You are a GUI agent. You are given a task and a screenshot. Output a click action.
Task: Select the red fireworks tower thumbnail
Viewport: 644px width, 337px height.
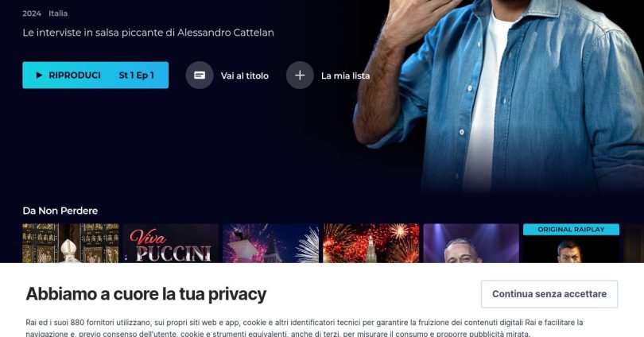[370, 243]
